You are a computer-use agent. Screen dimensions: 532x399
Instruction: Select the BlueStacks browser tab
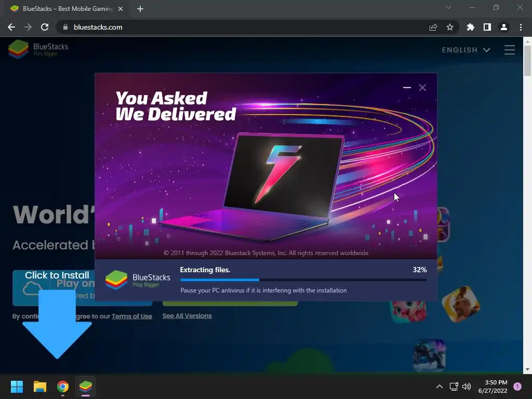(64, 9)
